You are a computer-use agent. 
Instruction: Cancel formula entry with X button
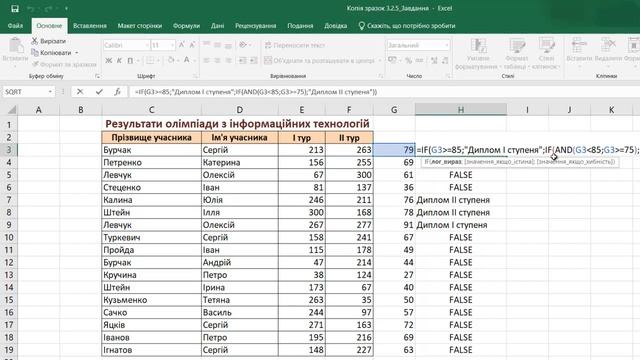pyautogui.click(x=80, y=92)
